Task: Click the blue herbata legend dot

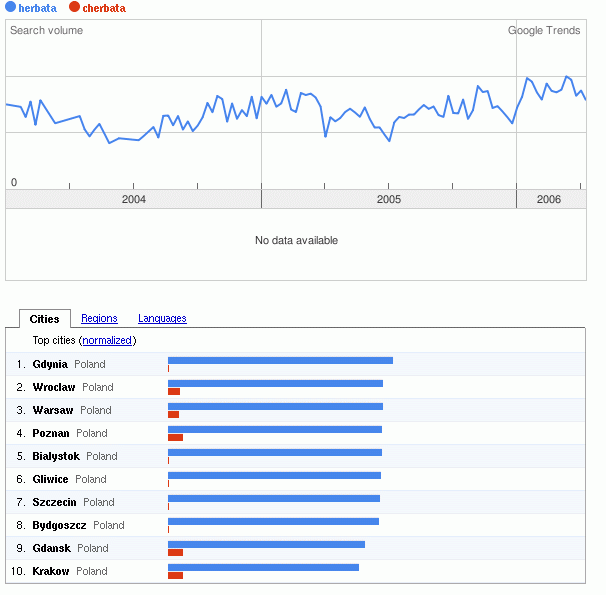Action: (11, 8)
